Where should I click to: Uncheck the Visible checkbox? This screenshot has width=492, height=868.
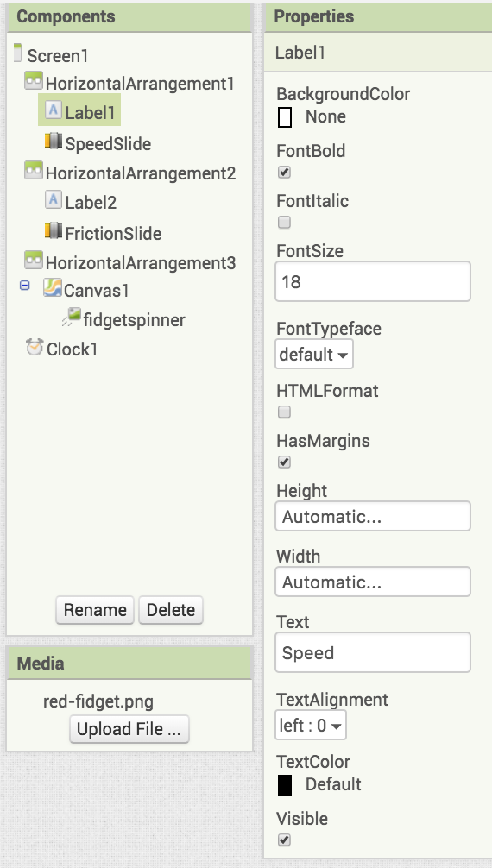pyautogui.click(x=284, y=840)
